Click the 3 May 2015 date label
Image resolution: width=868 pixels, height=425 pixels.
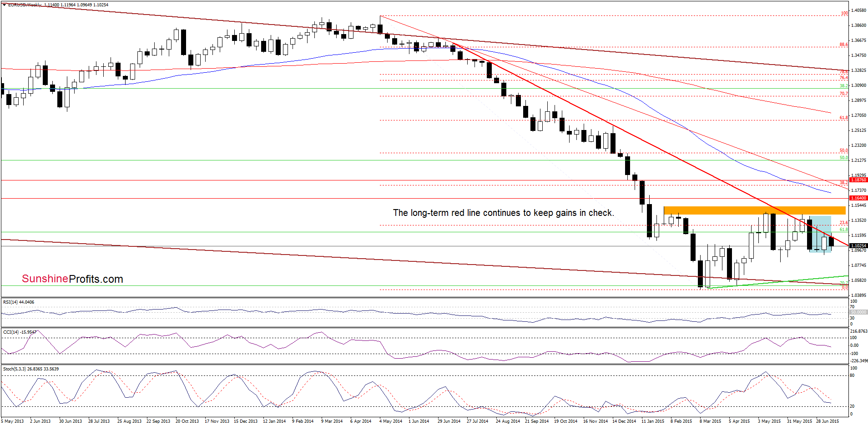coord(769,421)
